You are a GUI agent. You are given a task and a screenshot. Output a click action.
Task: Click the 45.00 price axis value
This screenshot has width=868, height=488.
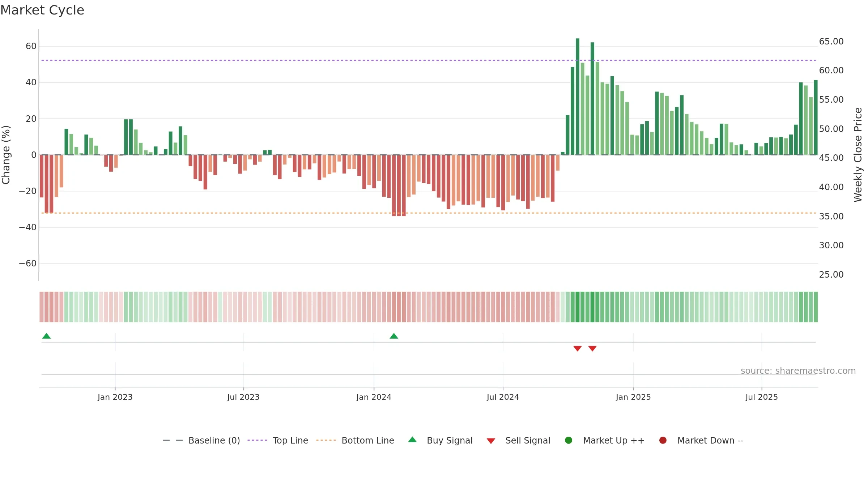[x=831, y=158]
